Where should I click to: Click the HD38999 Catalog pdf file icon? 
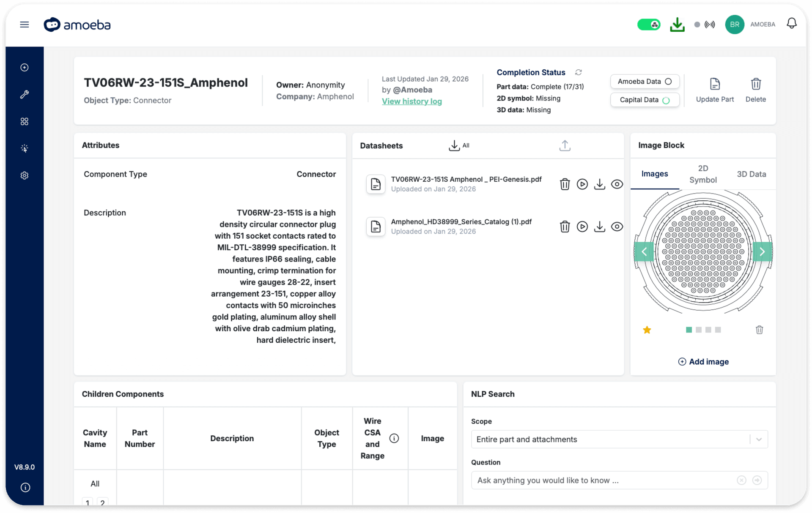coord(376,226)
